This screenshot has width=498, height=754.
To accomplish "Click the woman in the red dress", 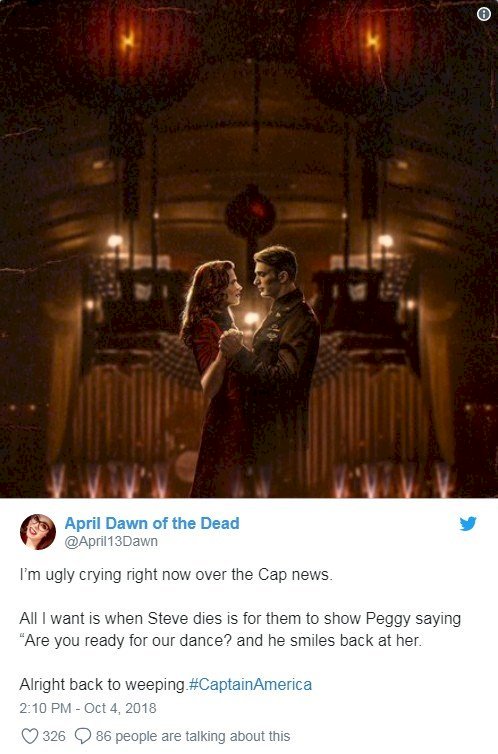I will tap(213, 375).
